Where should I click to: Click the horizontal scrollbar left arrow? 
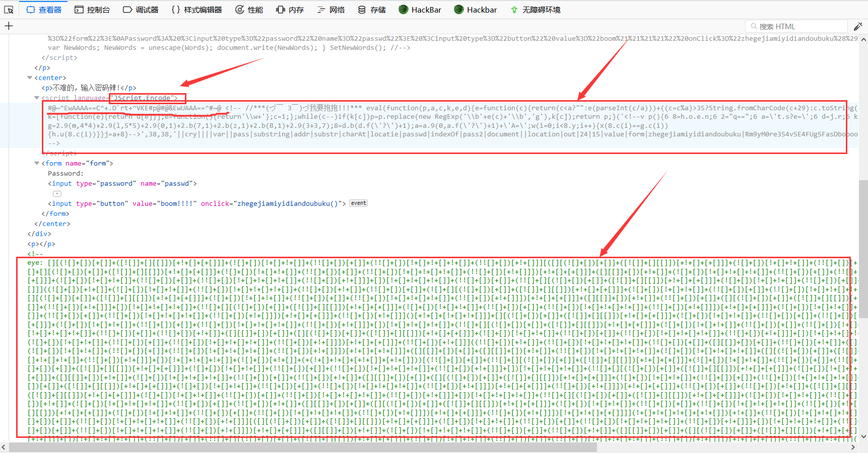(x=4, y=447)
